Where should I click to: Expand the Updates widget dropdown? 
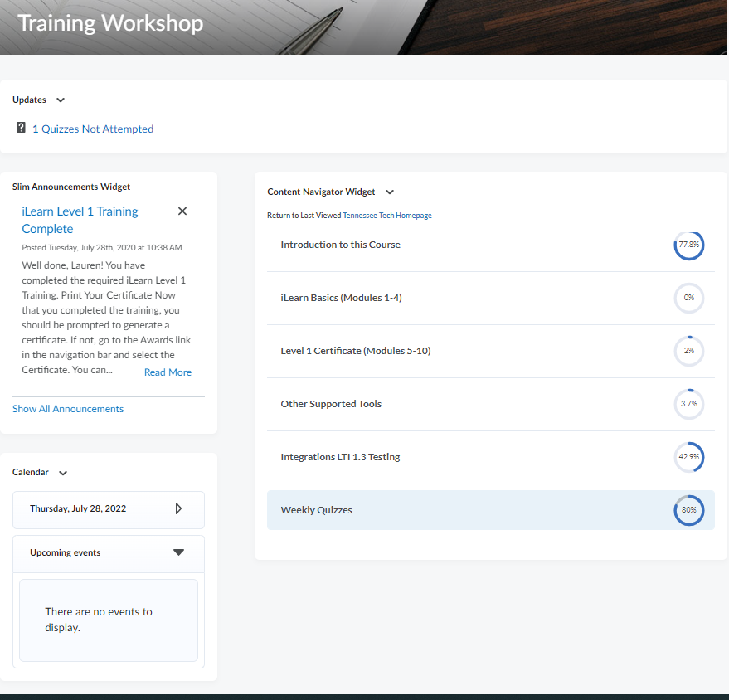coord(61,100)
